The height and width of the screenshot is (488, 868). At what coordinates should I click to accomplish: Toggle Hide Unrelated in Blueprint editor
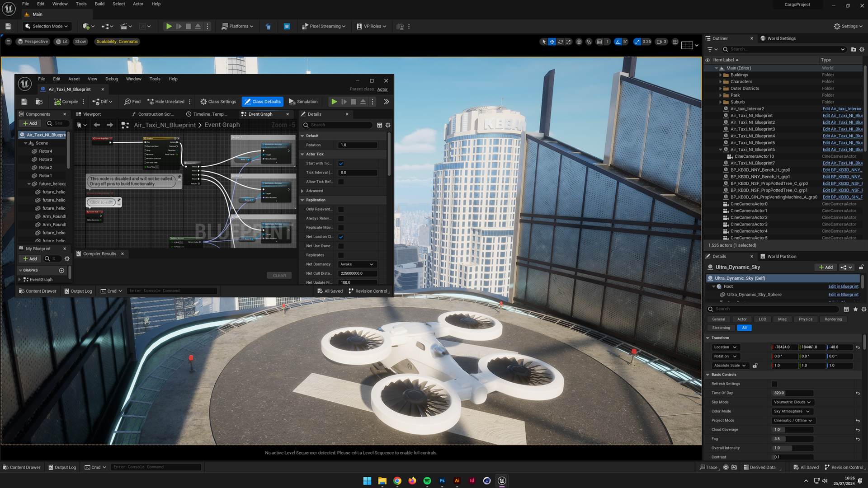tap(166, 102)
